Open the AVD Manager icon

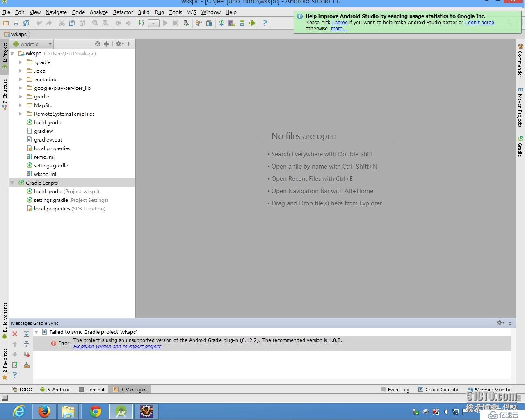click(x=232, y=23)
